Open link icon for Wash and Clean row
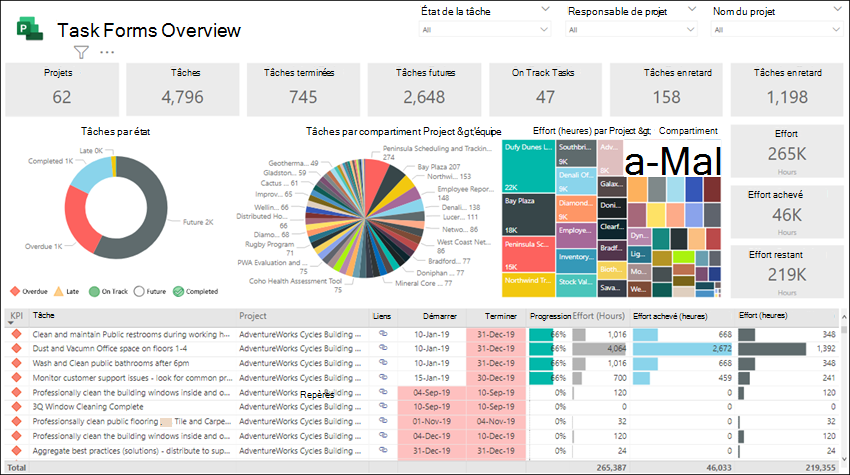 tap(383, 362)
